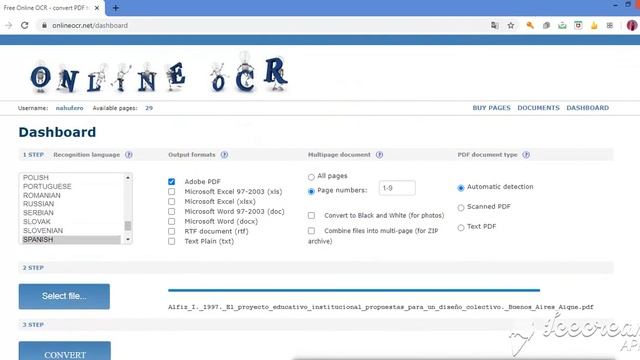Click the Recognition language help icon
640x360 pixels.
tap(129, 155)
